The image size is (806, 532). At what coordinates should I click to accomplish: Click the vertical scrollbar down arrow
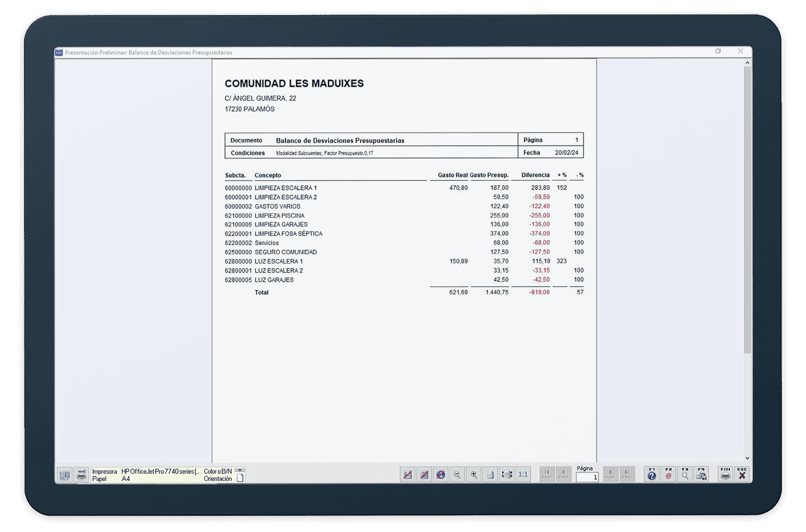pos(747,458)
